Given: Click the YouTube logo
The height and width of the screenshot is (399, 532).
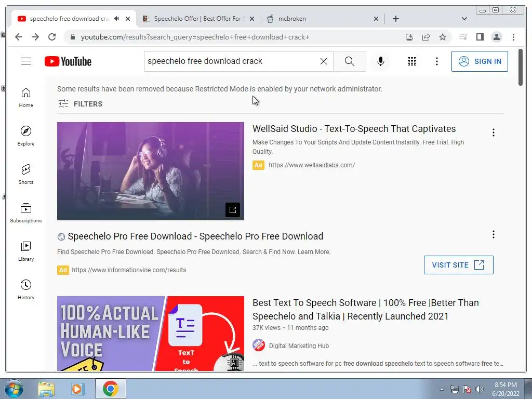Looking at the screenshot, I should pos(68,61).
